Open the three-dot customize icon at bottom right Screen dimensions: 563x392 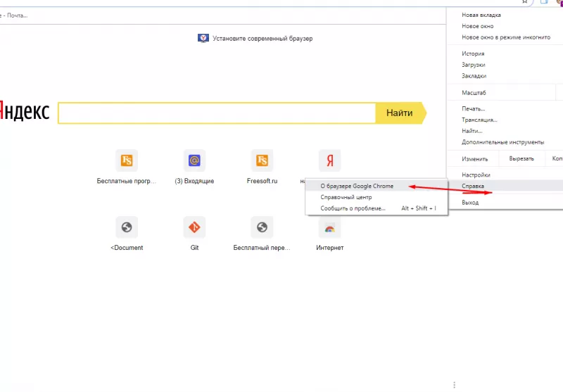[454, 385]
